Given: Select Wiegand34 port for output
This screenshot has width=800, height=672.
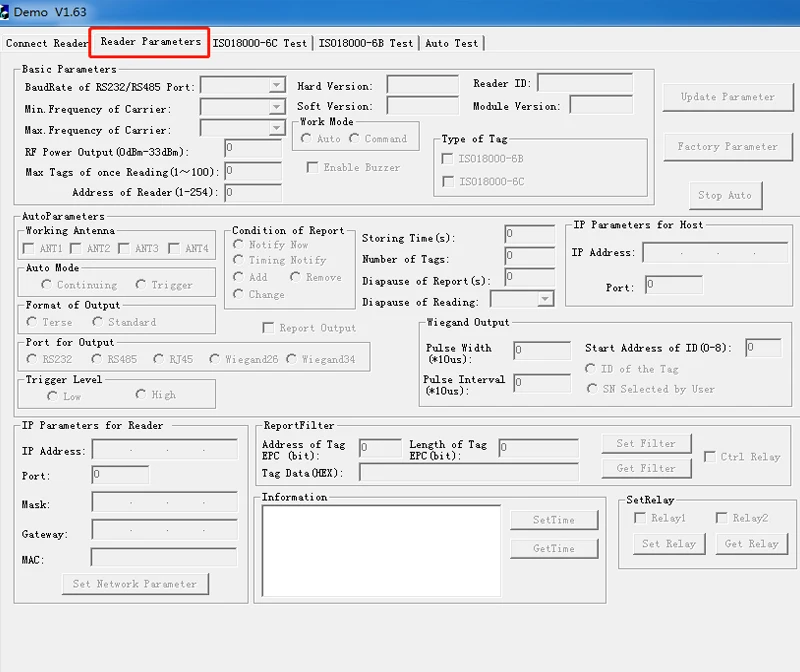Looking at the screenshot, I should pos(291,359).
